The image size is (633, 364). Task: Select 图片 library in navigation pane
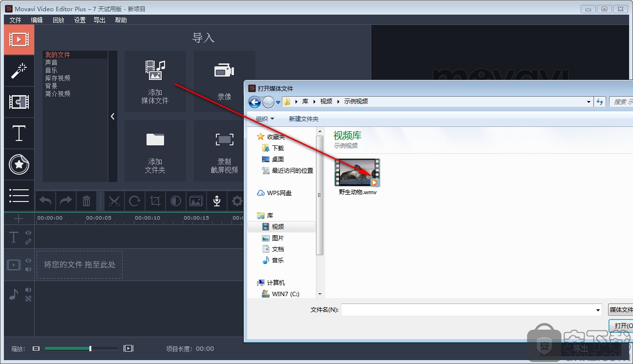[x=278, y=238]
